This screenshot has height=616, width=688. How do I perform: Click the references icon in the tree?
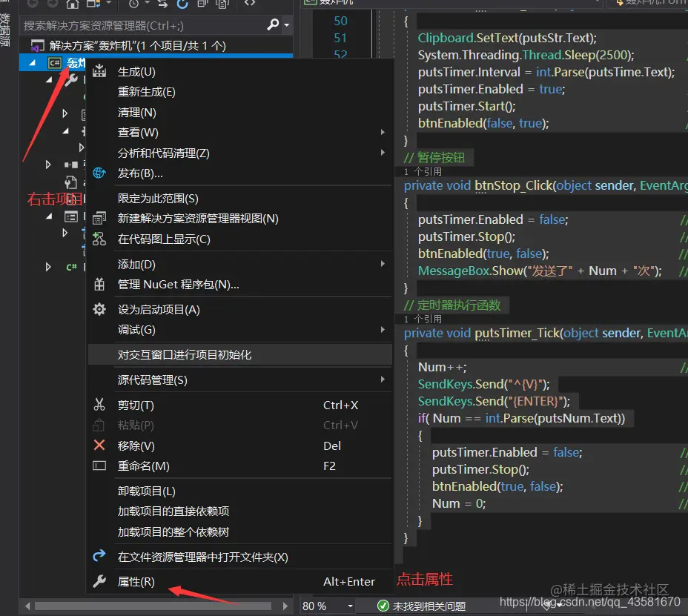[71, 165]
